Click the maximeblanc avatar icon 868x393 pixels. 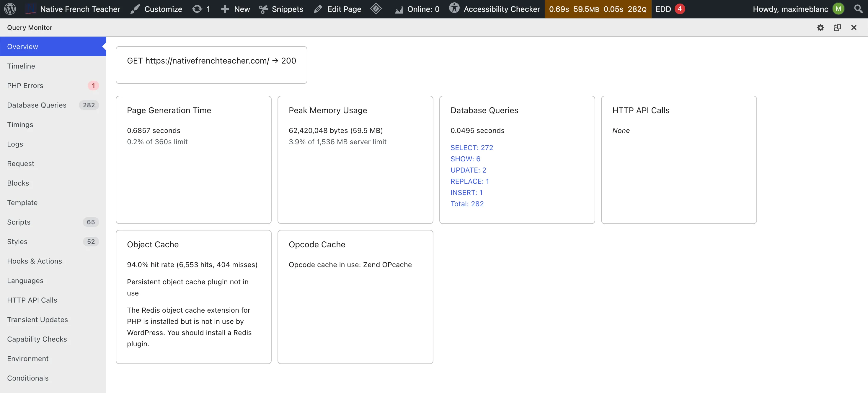838,9
